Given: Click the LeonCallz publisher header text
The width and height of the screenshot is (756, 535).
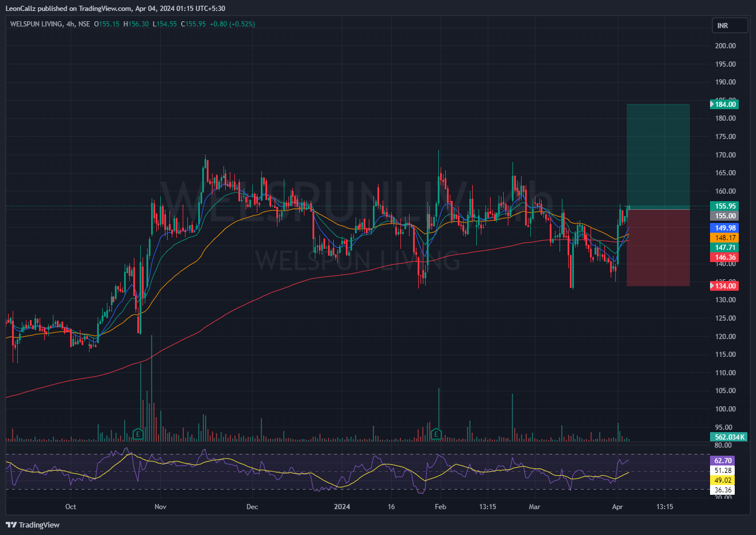Looking at the screenshot, I should (115, 9).
